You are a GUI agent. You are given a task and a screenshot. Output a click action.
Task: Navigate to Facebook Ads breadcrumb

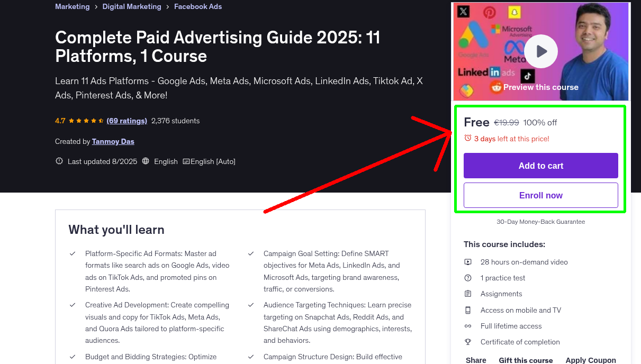pos(198,7)
